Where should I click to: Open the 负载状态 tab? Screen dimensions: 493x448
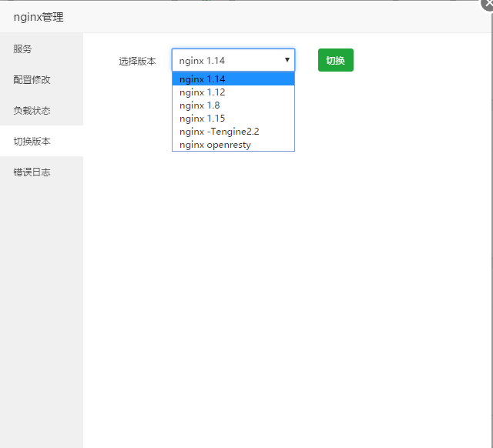click(42, 110)
